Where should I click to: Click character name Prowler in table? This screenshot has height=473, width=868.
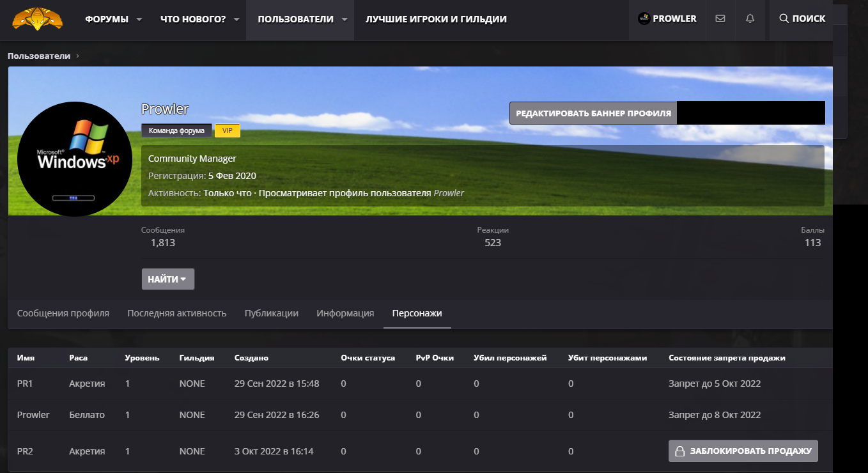coord(33,415)
